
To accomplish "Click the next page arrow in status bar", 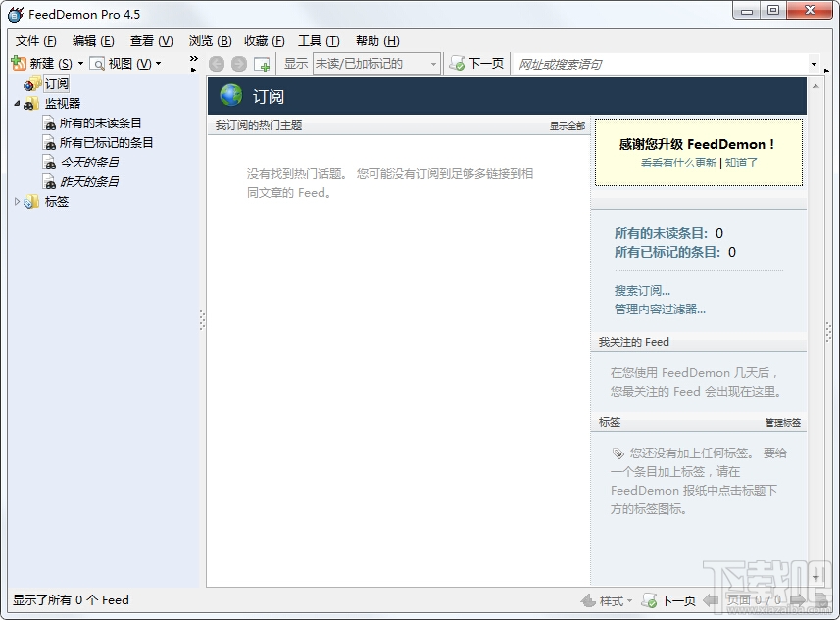I will 797,600.
